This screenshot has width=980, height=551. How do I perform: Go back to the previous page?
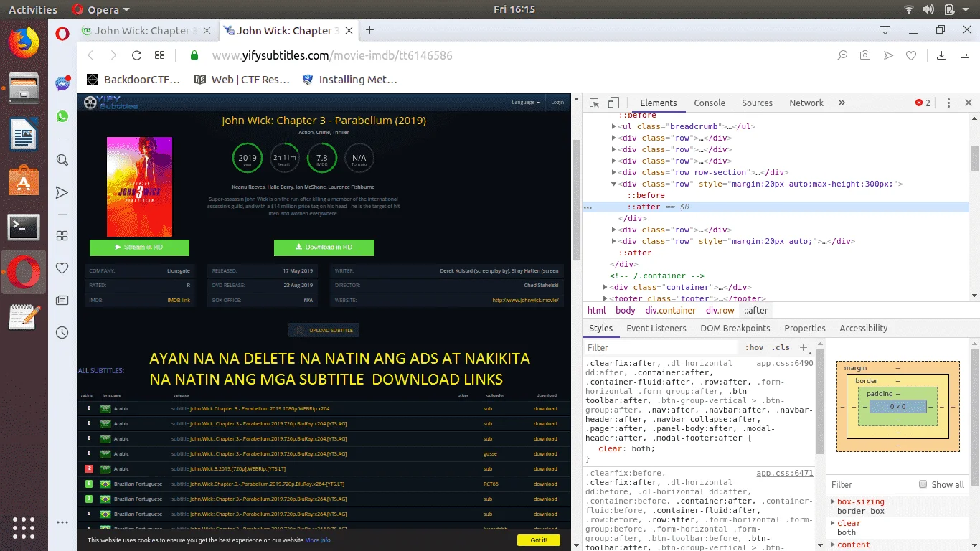[x=90, y=55]
